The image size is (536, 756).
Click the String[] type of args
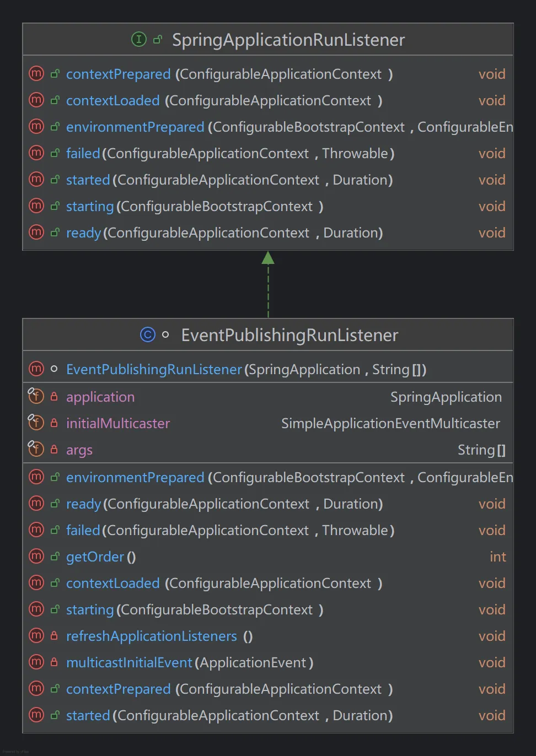click(482, 450)
